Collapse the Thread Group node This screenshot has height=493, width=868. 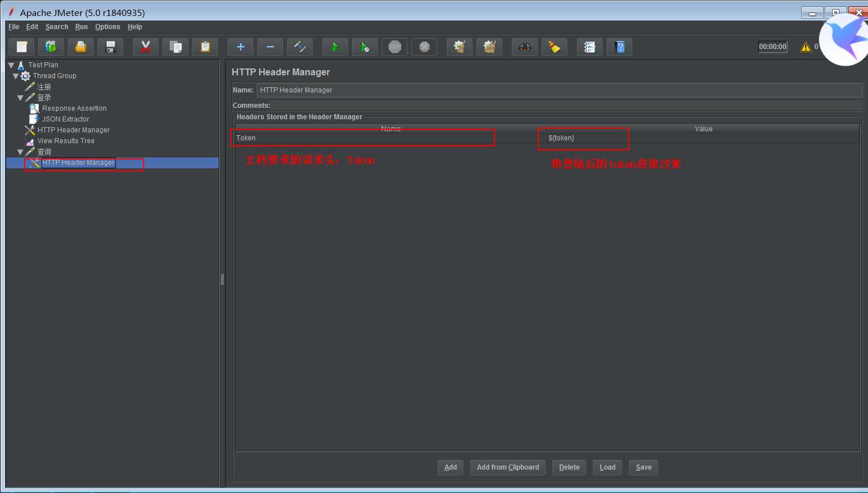pos(16,76)
